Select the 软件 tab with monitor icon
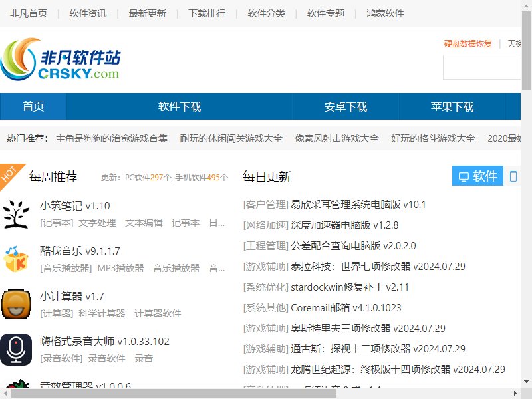This screenshot has width=532, height=399. pyautogui.click(x=477, y=176)
